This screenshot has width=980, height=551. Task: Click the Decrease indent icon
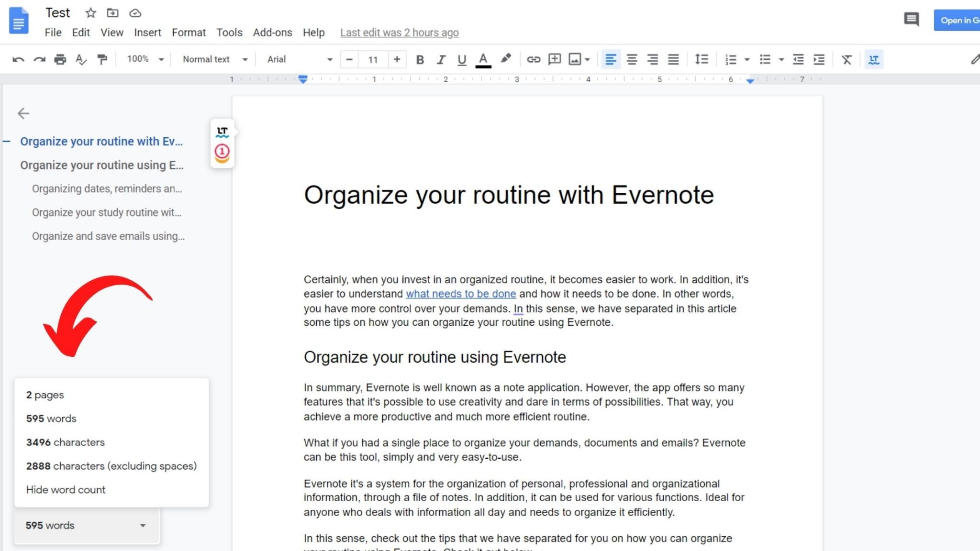(798, 59)
